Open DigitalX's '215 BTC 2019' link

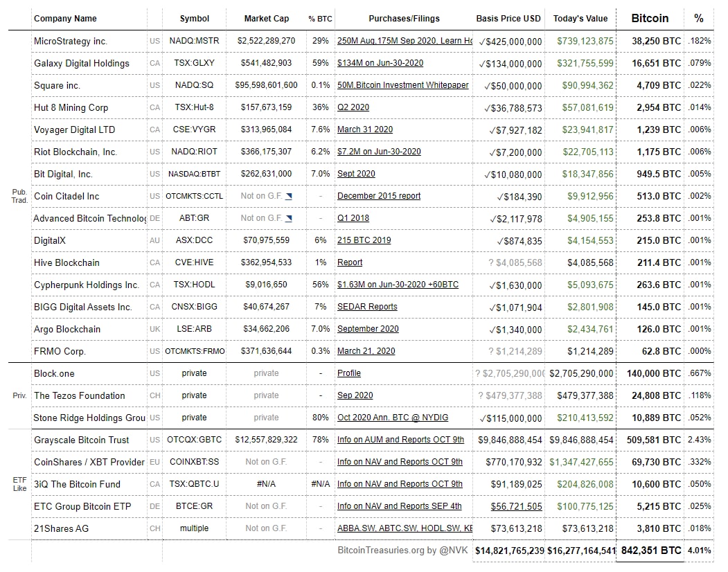pyautogui.click(x=364, y=240)
